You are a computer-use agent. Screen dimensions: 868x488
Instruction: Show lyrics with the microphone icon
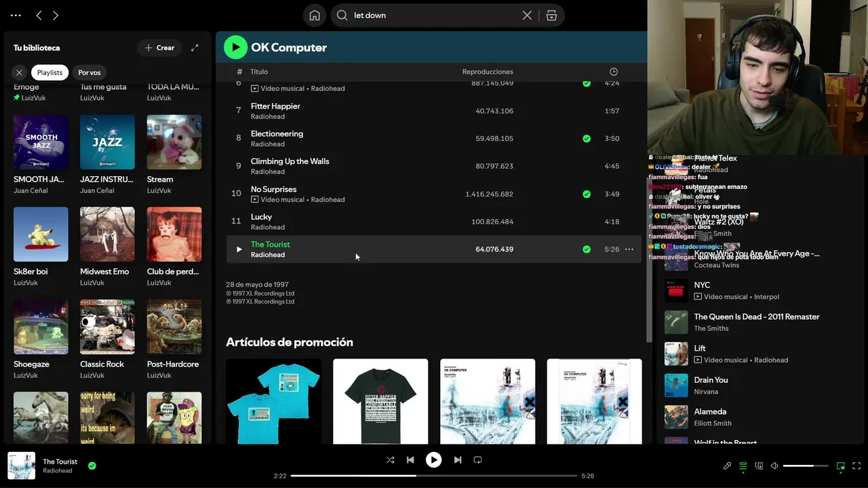point(727,466)
